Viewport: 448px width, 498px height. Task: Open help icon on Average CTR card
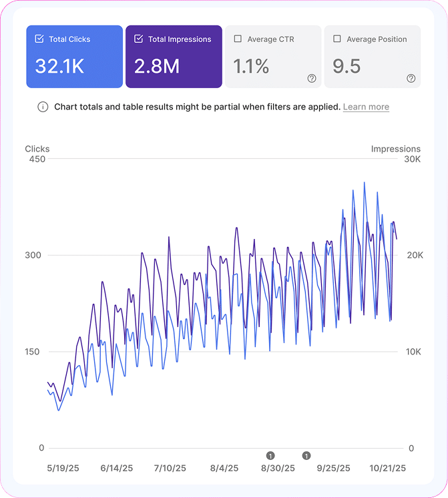click(311, 78)
